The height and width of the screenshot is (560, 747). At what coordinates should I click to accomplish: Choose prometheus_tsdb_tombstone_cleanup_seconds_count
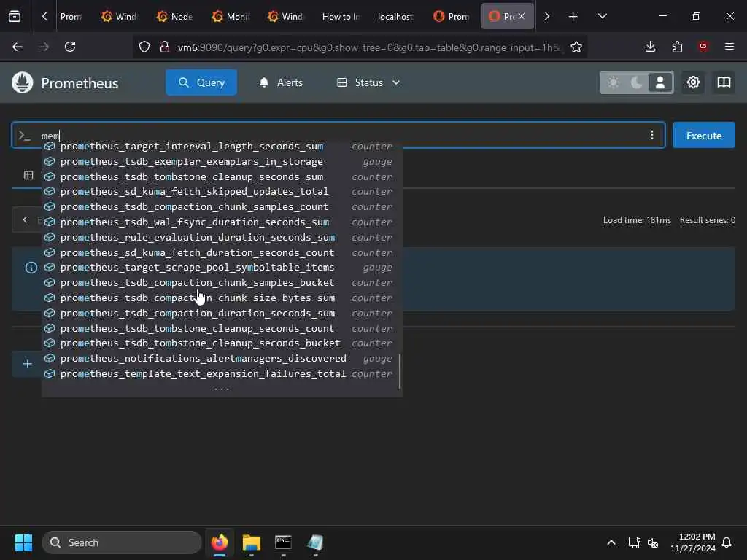click(x=222, y=328)
